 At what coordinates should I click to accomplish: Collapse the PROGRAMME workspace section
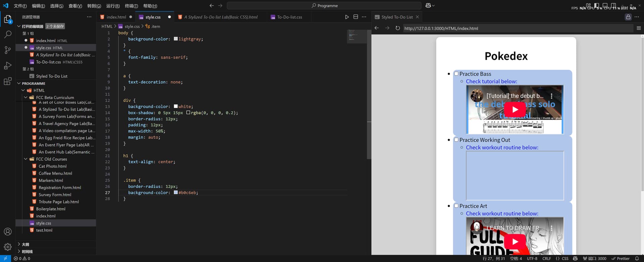point(19,83)
